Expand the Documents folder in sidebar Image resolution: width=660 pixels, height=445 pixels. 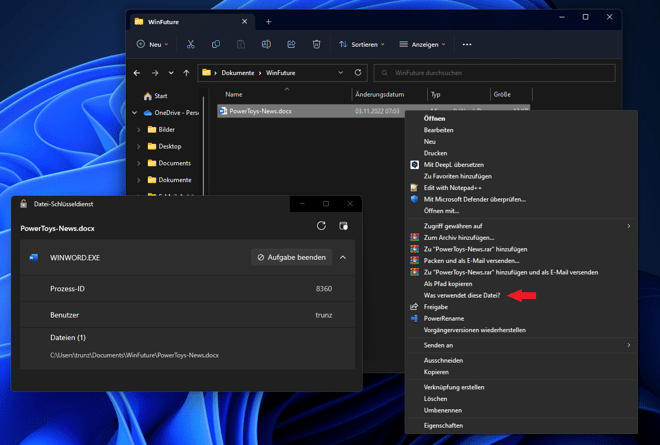(138, 163)
